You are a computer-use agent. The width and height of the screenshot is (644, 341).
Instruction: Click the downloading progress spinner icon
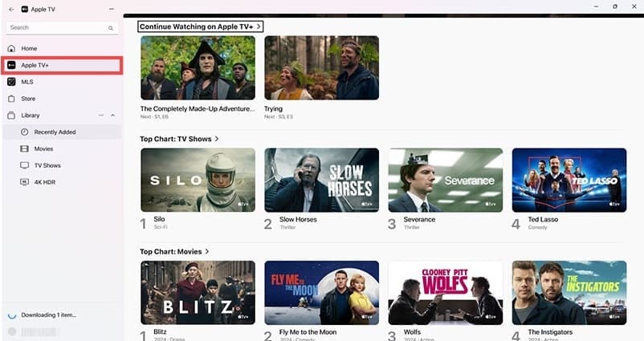[12, 315]
